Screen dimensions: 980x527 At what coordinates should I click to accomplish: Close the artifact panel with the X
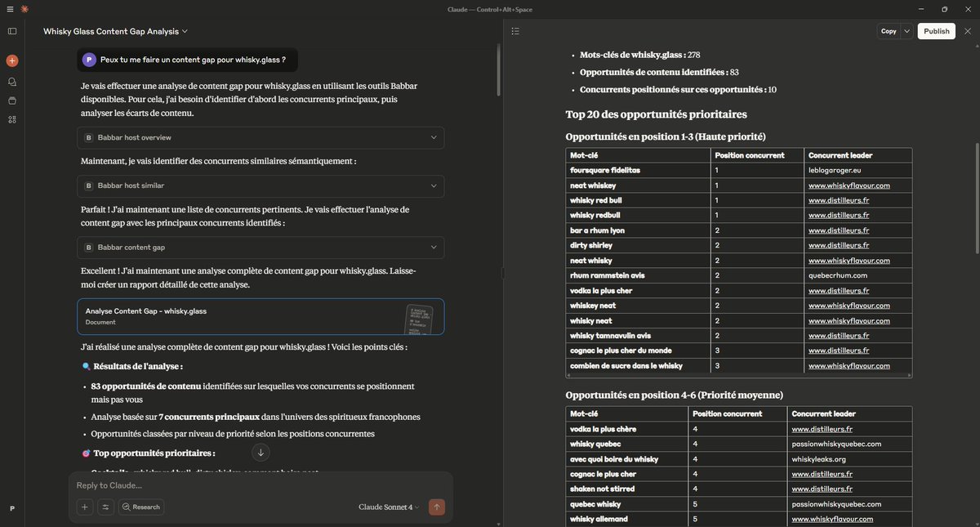pos(968,31)
